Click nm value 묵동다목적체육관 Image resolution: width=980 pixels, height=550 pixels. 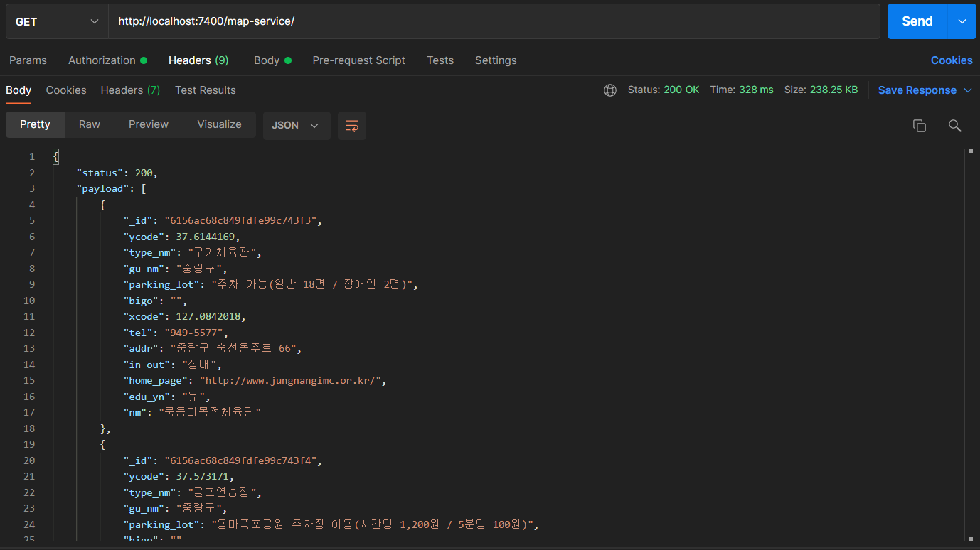pyautogui.click(x=210, y=413)
